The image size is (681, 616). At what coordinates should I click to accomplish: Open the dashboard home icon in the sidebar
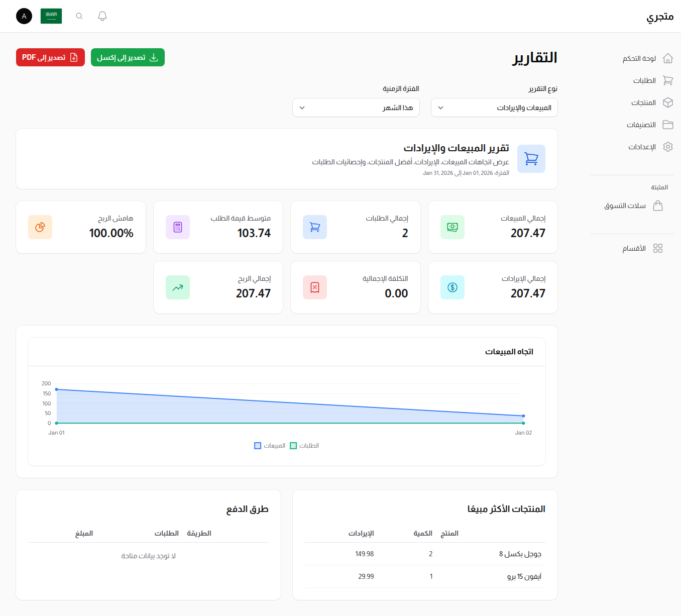pos(668,58)
